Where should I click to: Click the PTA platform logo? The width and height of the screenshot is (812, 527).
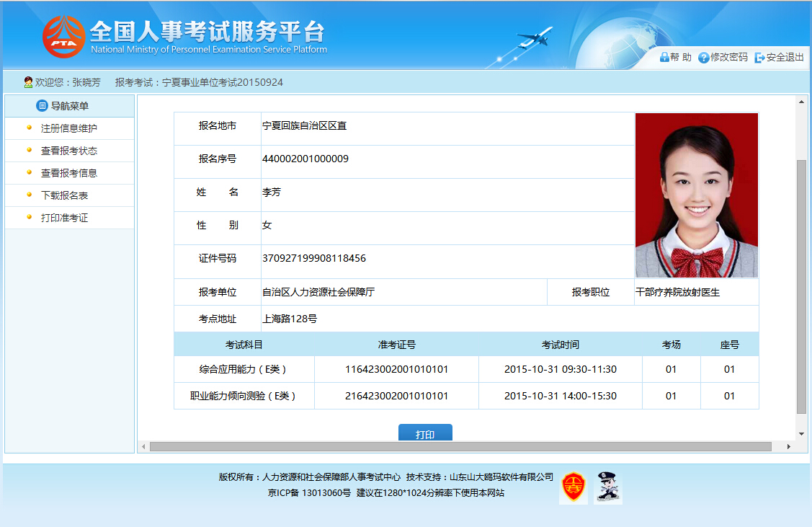[x=63, y=37]
